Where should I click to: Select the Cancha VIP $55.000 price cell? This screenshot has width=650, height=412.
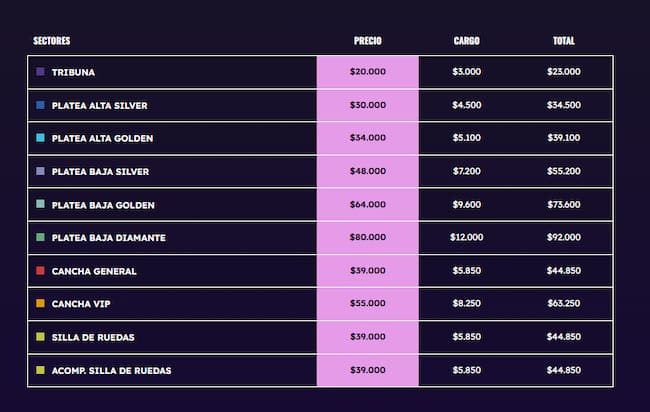(x=368, y=304)
